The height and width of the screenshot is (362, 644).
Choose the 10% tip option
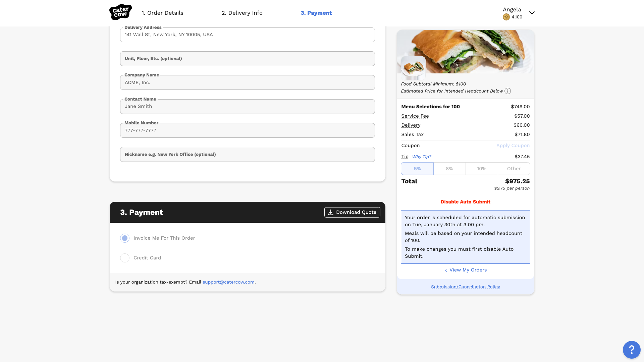482,169
